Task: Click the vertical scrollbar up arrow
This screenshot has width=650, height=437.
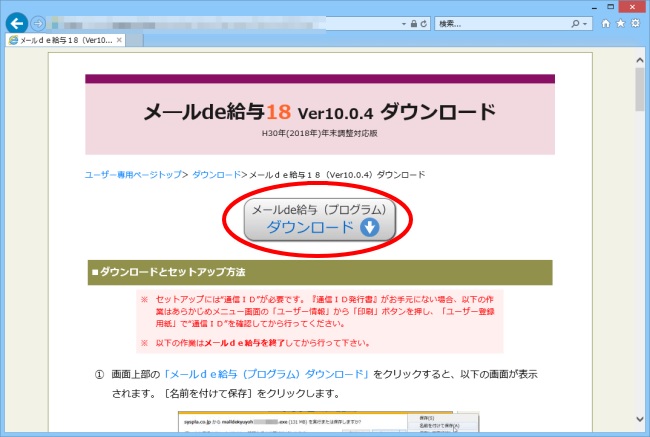Action: pos(640,61)
